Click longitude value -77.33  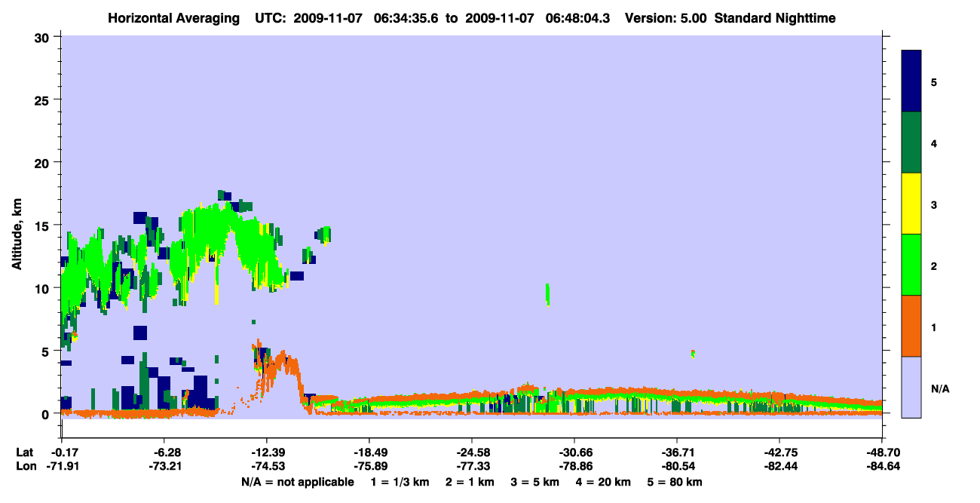[472, 467]
